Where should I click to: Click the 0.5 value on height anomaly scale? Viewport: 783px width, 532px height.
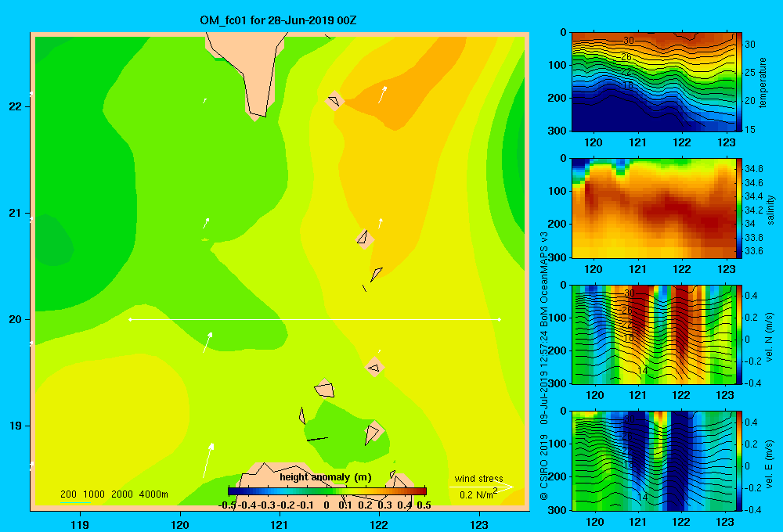point(424,505)
